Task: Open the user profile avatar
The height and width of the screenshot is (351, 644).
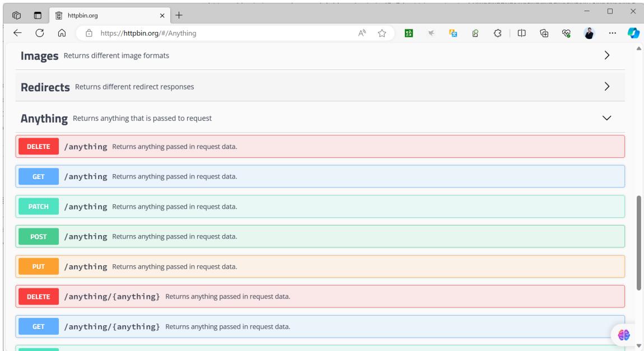Action: [x=589, y=33]
